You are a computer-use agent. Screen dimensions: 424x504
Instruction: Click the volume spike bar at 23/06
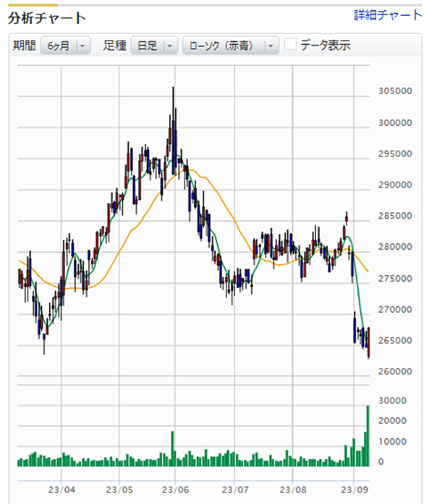point(172,449)
